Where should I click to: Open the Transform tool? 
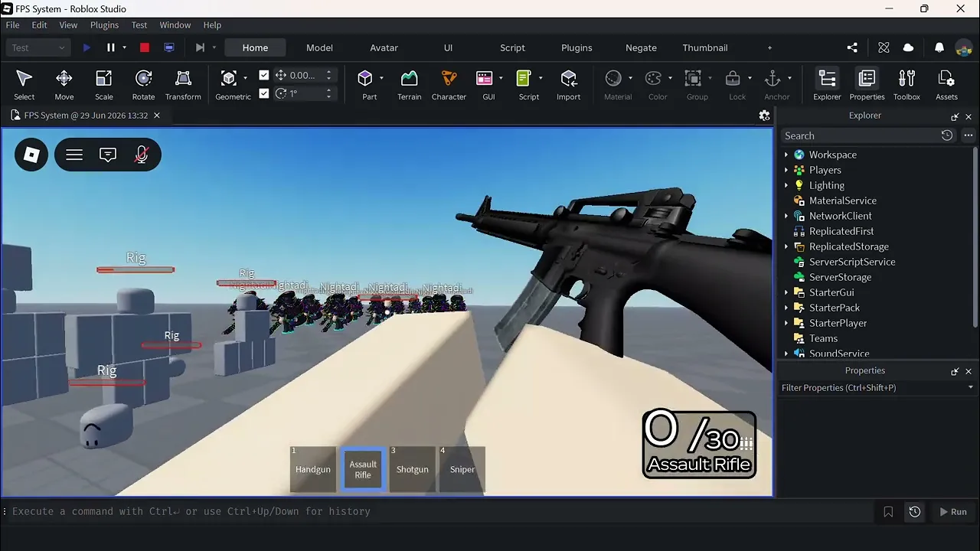coord(183,84)
